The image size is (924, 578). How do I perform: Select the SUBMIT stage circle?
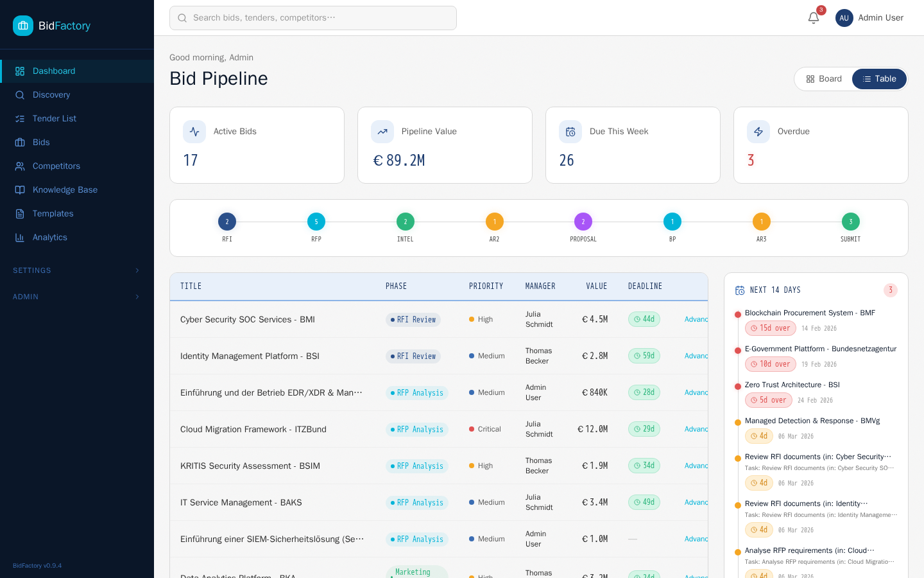pyautogui.click(x=851, y=222)
